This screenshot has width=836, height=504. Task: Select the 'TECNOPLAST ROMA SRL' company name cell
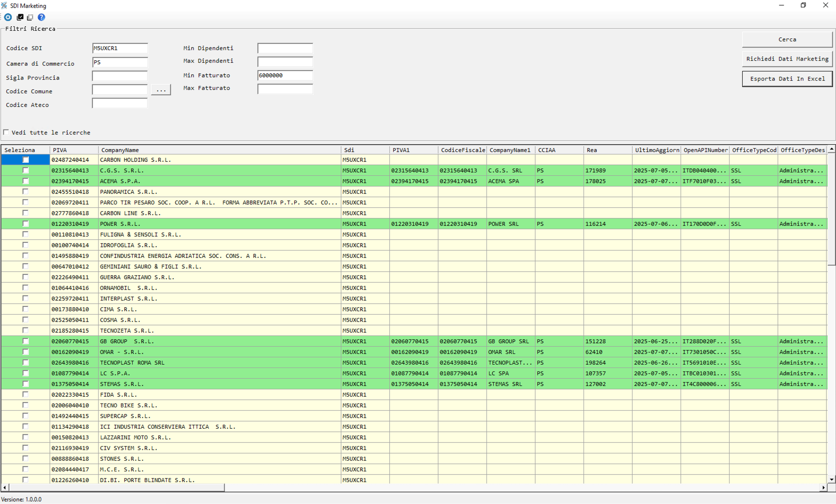click(219, 363)
